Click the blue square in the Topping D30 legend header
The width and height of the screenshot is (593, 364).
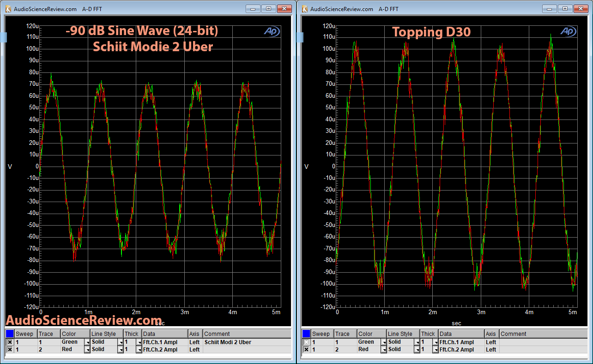click(306, 334)
